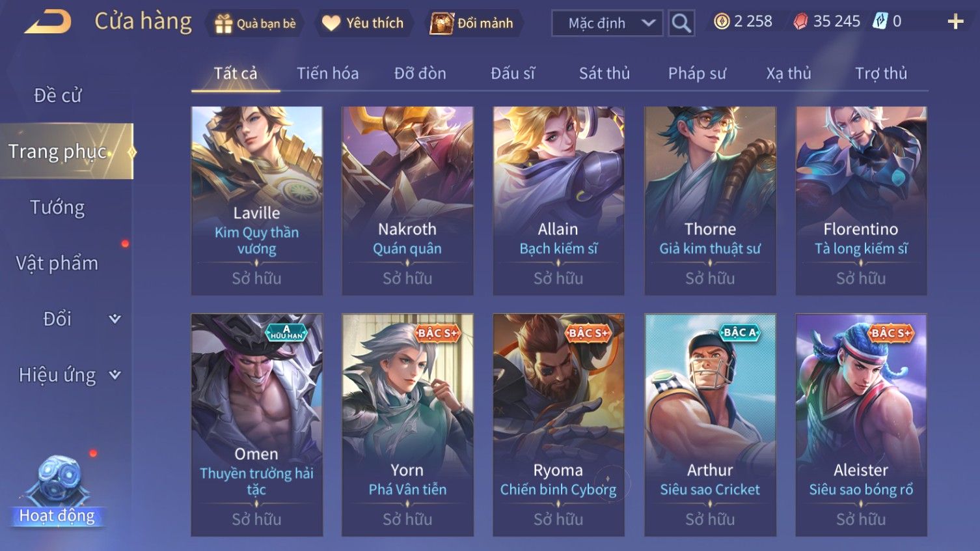Select the Pháp sư tab
980x551 pixels.
tap(697, 74)
